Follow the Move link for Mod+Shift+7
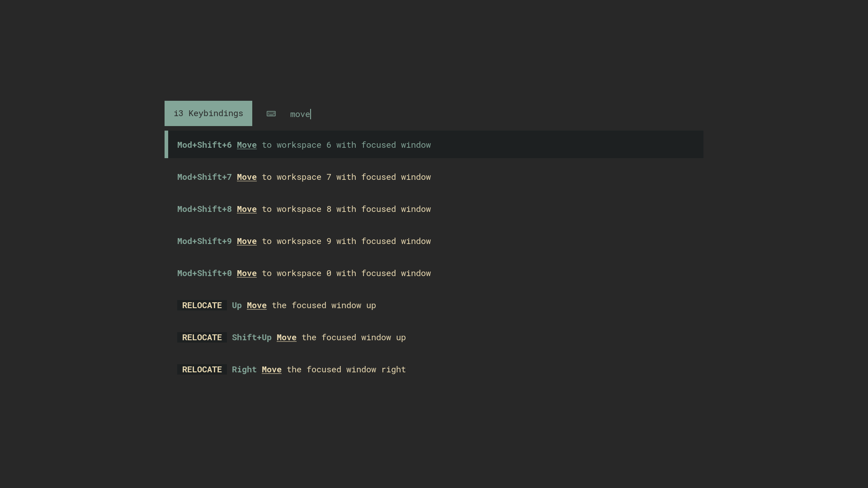This screenshot has height=488, width=868. [246, 177]
